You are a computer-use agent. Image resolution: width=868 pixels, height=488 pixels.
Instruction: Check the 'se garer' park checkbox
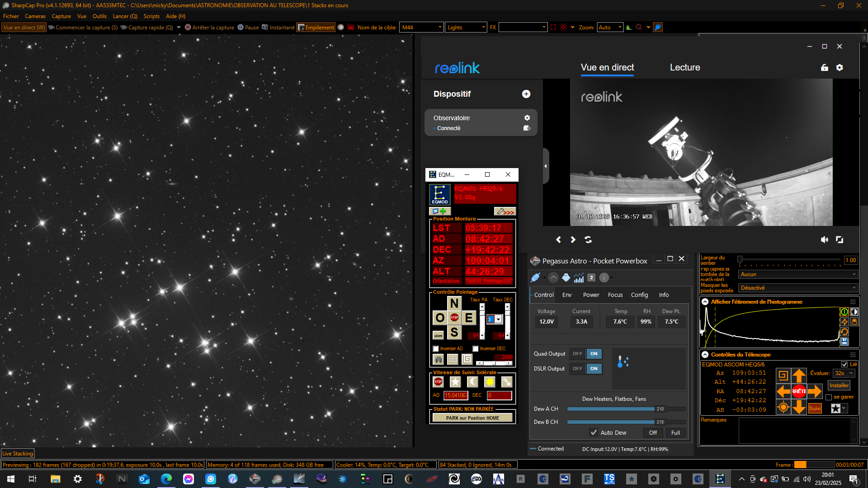[x=829, y=397]
